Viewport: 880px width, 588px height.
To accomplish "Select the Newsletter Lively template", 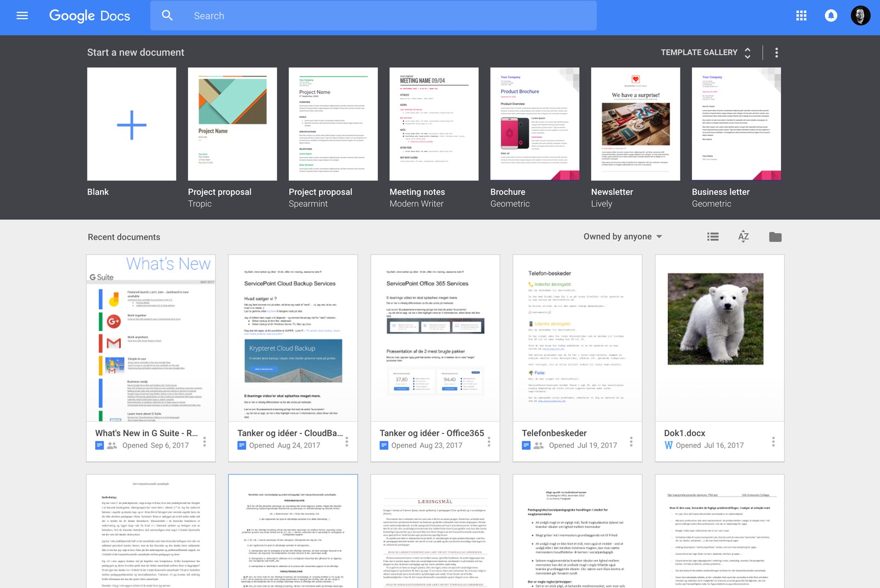I will pyautogui.click(x=635, y=124).
